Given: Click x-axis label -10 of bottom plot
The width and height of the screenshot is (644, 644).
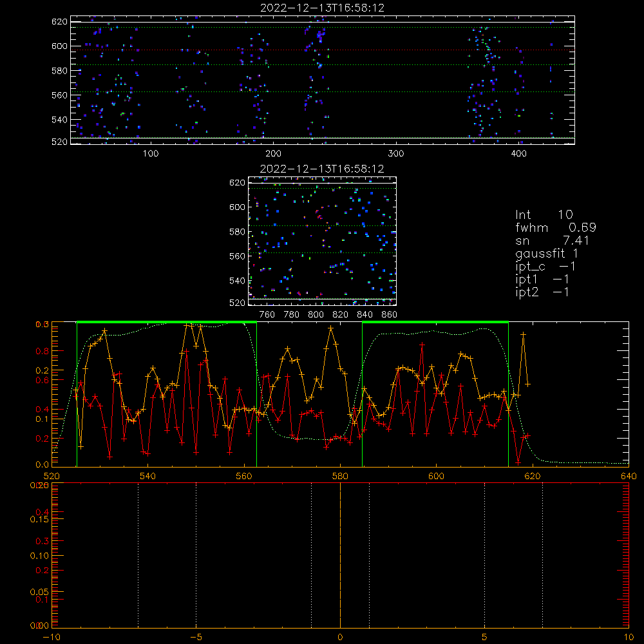Looking at the screenshot, I should [x=52, y=637].
